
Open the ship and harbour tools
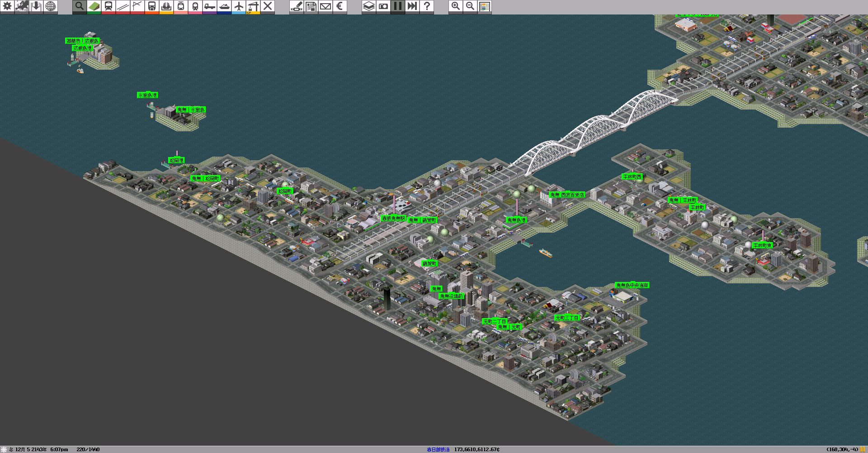(x=224, y=7)
